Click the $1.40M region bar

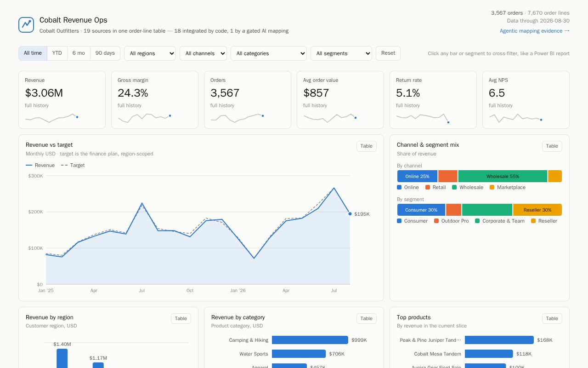tap(62, 358)
